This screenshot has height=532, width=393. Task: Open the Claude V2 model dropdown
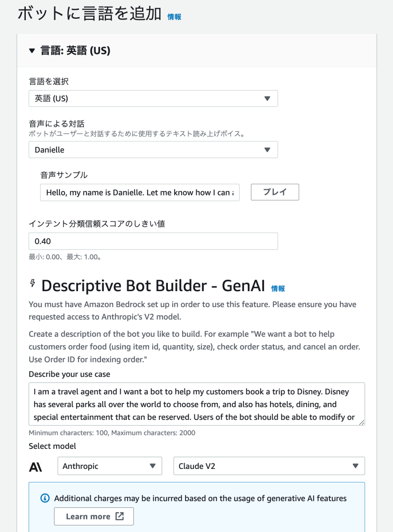tap(269, 466)
